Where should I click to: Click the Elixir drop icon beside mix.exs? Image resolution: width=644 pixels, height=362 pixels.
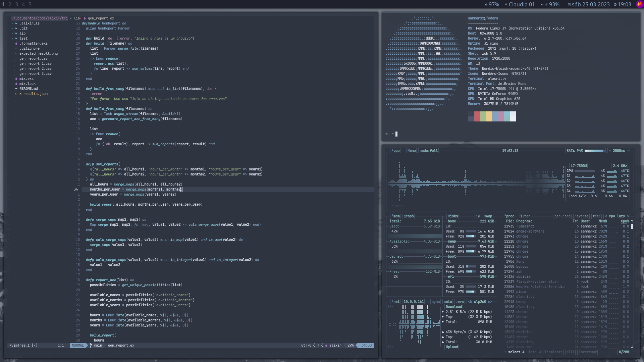point(16,79)
